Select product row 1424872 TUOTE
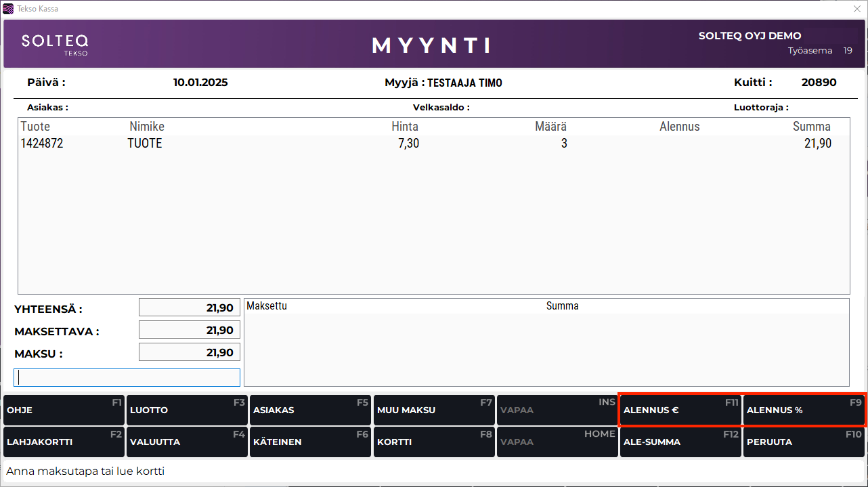 coord(433,144)
